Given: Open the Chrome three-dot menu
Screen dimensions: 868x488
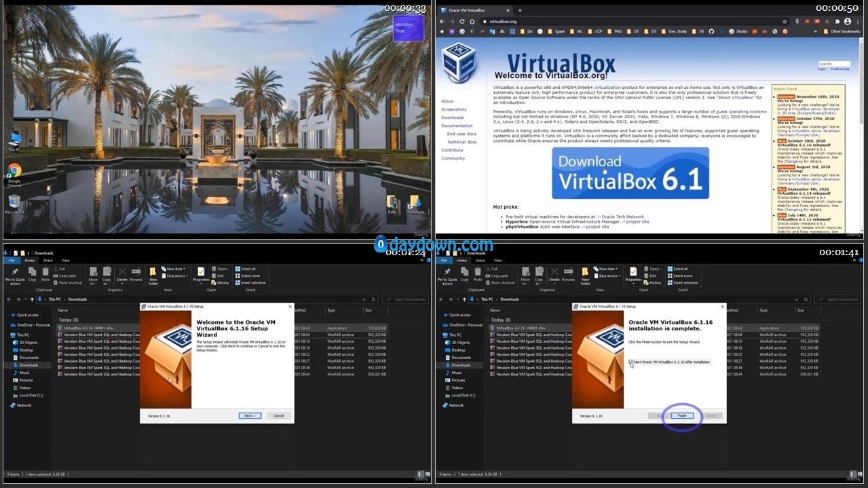Looking at the screenshot, I should pyautogui.click(x=856, y=21).
